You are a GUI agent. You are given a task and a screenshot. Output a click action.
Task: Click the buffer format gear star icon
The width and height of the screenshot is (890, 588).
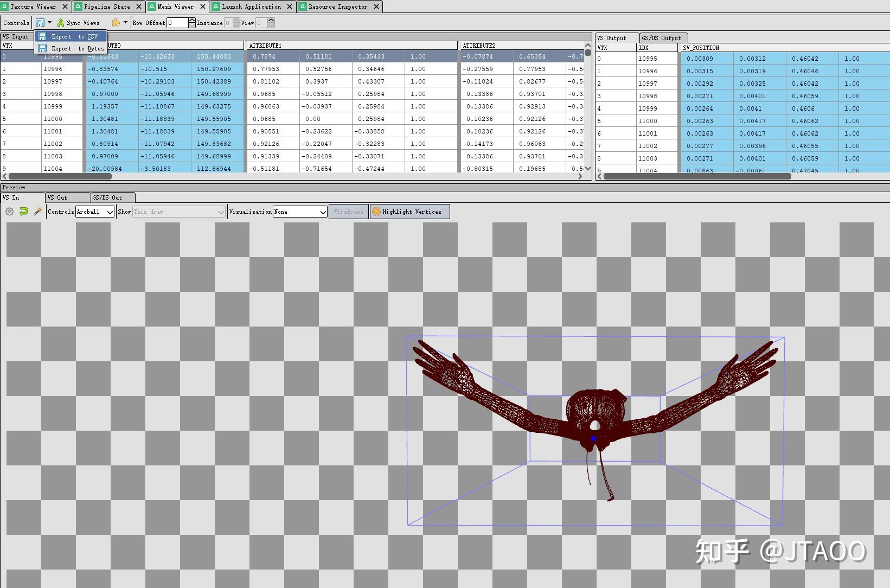(x=116, y=23)
